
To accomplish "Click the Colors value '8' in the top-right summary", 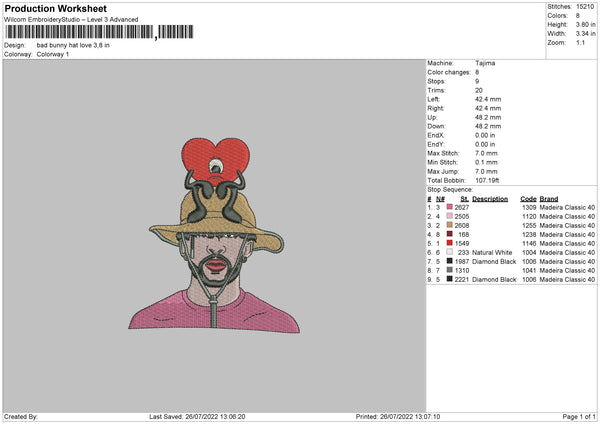I will pyautogui.click(x=577, y=16).
